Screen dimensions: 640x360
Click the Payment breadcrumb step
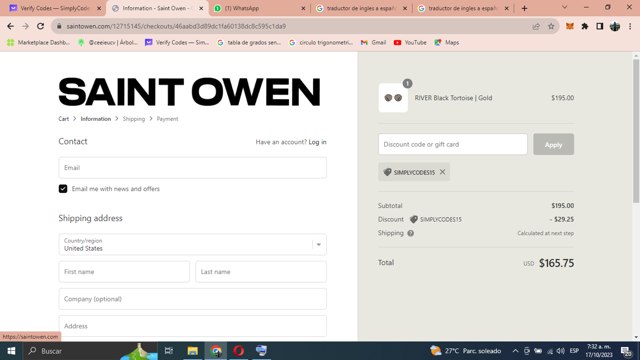[167, 119]
